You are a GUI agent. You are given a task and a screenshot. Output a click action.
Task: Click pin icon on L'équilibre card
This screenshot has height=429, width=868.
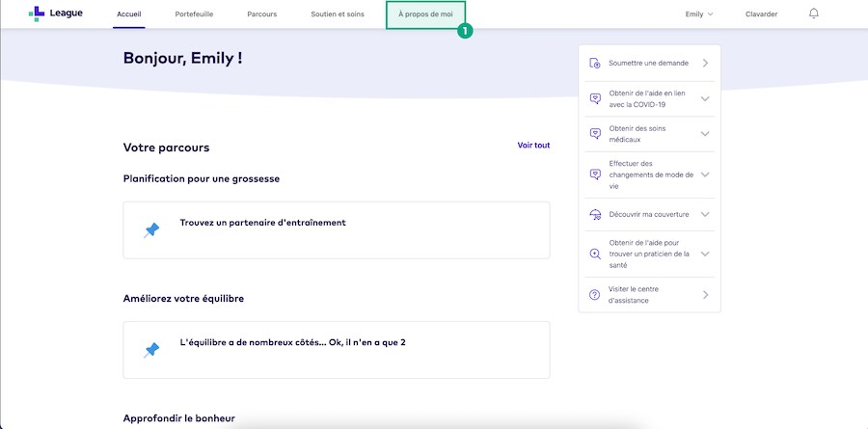(151, 350)
